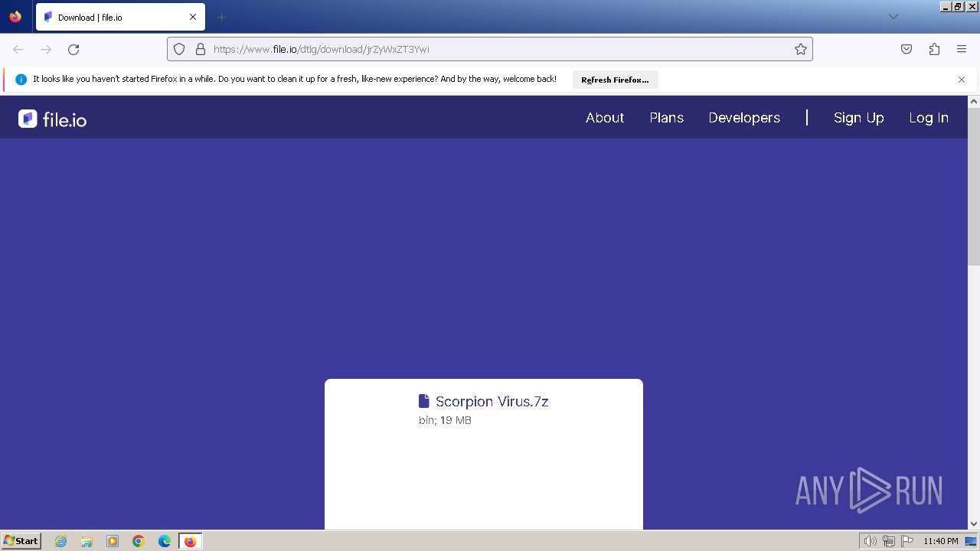Image resolution: width=980 pixels, height=551 pixels.
Task: Click page scrollbar down arrow
Action: [x=974, y=524]
